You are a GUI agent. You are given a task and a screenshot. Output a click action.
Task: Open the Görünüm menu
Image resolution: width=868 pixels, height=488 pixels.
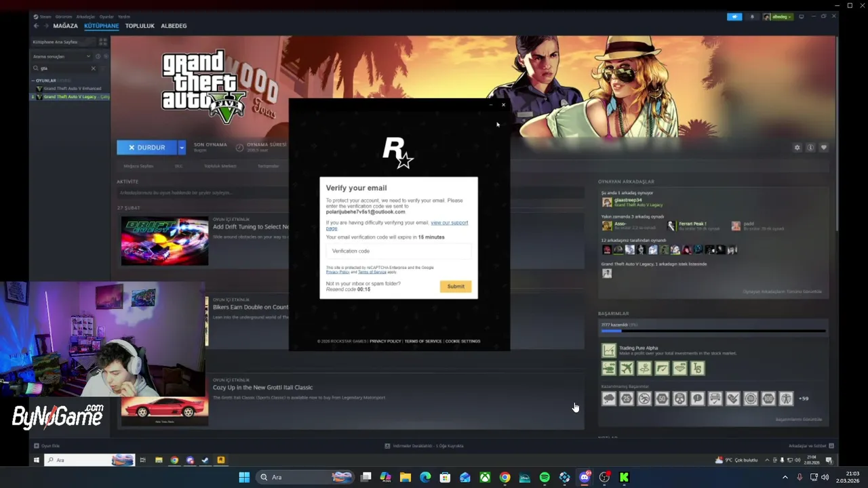tap(64, 16)
